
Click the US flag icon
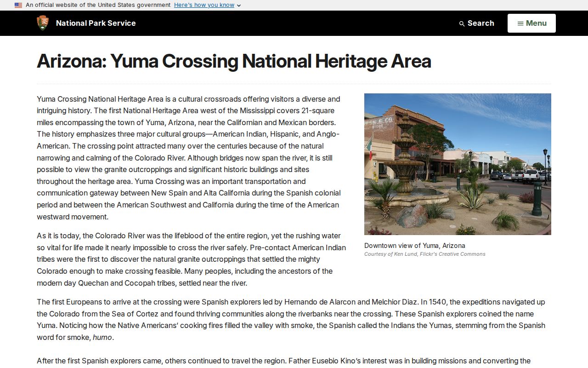coord(18,5)
